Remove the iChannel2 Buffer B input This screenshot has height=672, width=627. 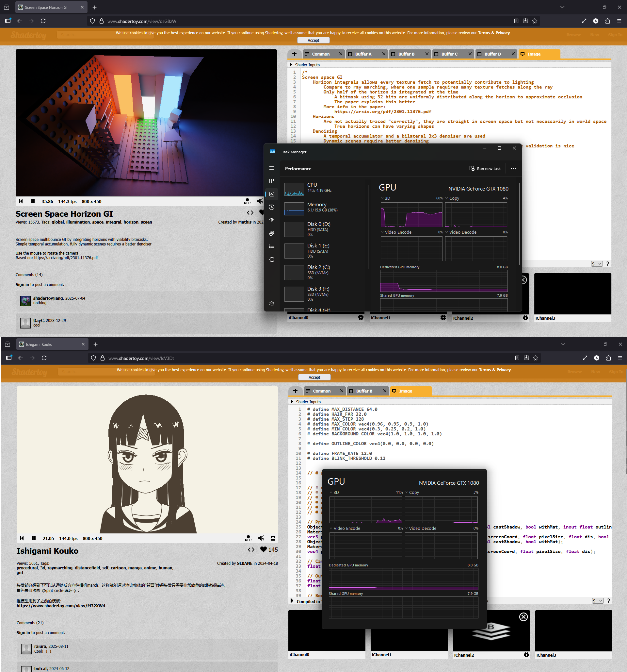523,617
